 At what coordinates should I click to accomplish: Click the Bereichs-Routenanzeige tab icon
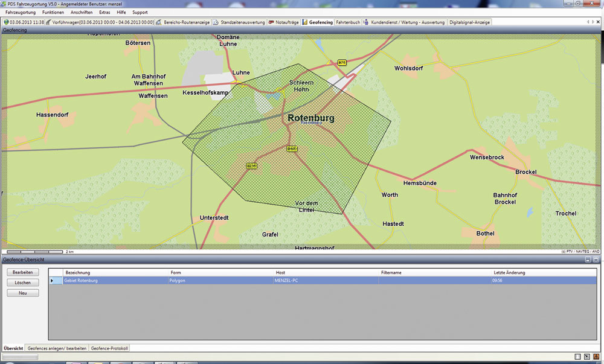(159, 22)
